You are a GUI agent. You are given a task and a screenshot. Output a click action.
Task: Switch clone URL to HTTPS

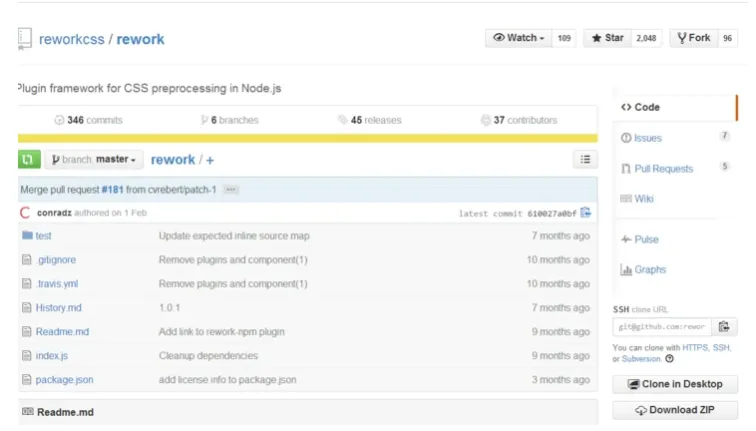[695, 348]
